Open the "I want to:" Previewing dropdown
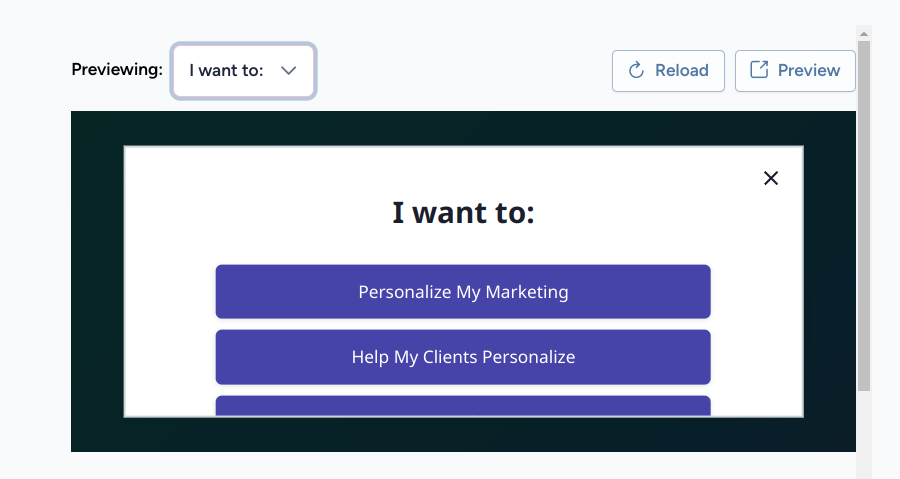Screen dimensions: 900x479 243,71
